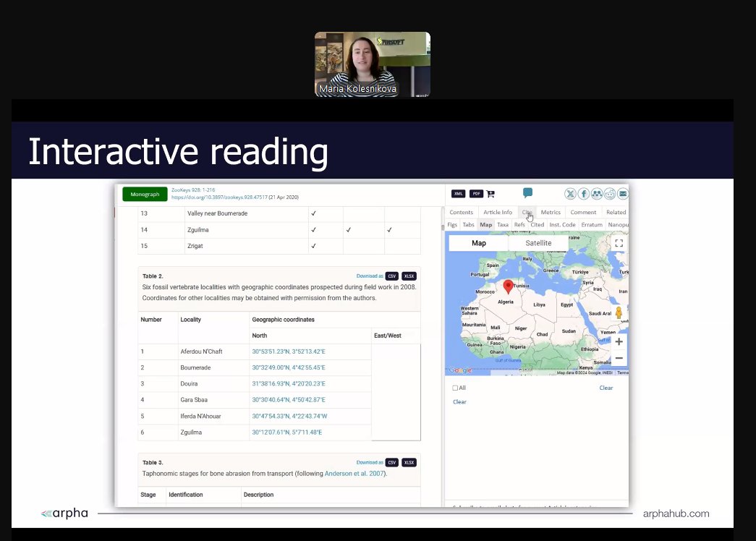The image size is (756, 541).
Task: Click the Google logo on the map
Action: 460,370
